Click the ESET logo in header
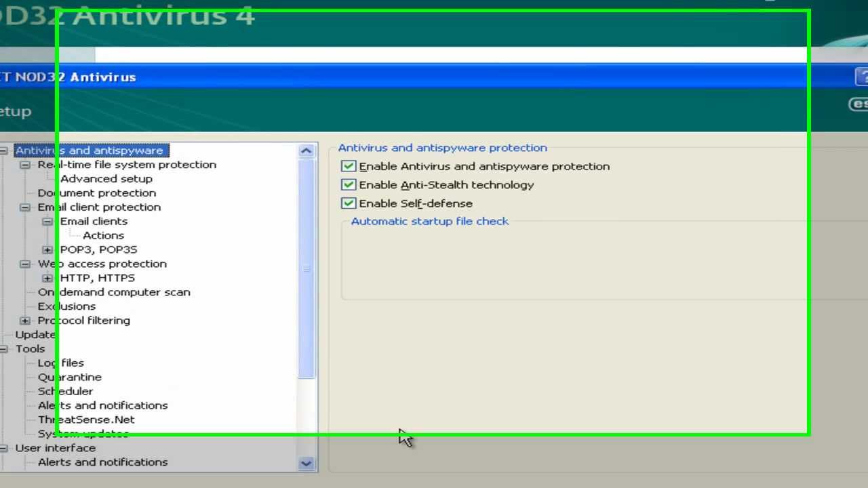Viewport: 868px width, 488px height. (x=859, y=104)
